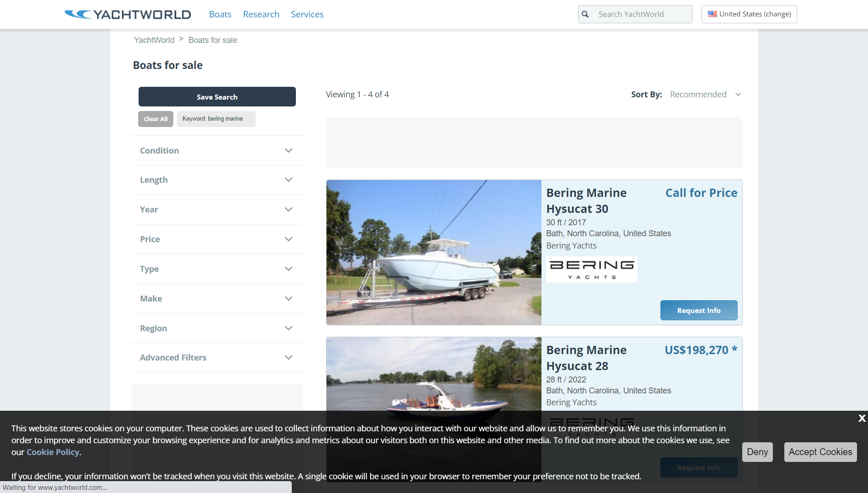
Task: Click the search magnifier icon
Action: (x=585, y=14)
